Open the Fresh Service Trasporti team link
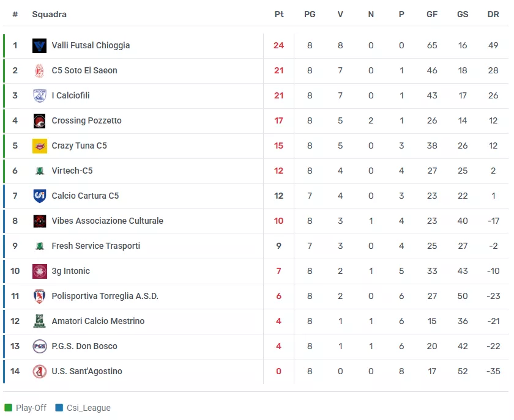The height and width of the screenshot is (420, 514). click(96, 246)
